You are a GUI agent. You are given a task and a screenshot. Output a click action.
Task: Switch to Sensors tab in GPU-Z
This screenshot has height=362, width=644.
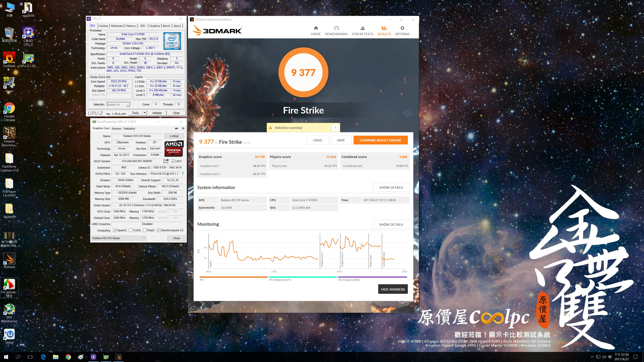[116, 128]
